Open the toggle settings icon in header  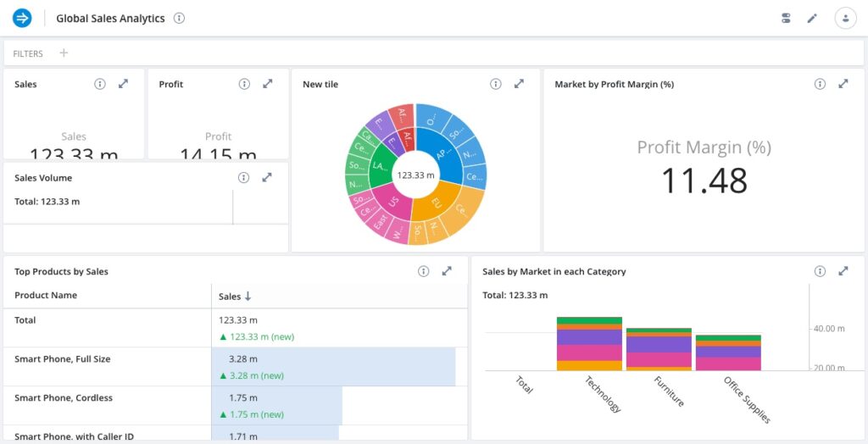click(x=786, y=19)
